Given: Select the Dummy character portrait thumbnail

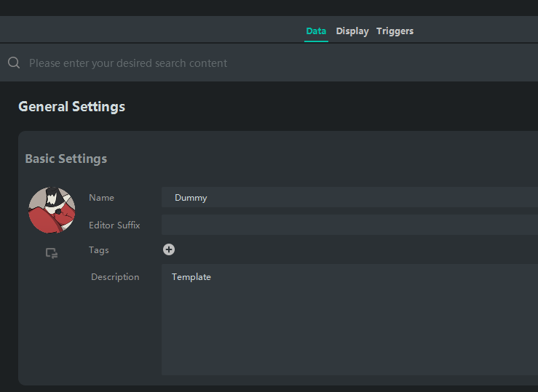Looking at the screenshot, I should [x=52, y=210].
